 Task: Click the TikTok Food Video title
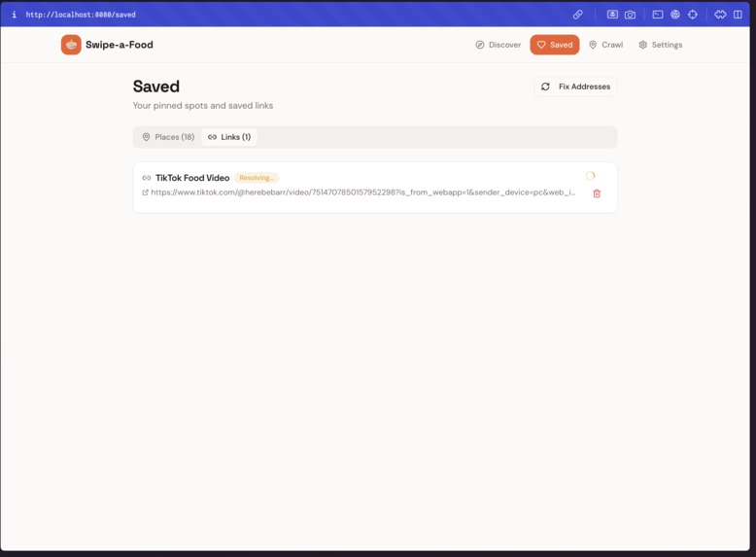pyautogui.click(x=192, y=178)
